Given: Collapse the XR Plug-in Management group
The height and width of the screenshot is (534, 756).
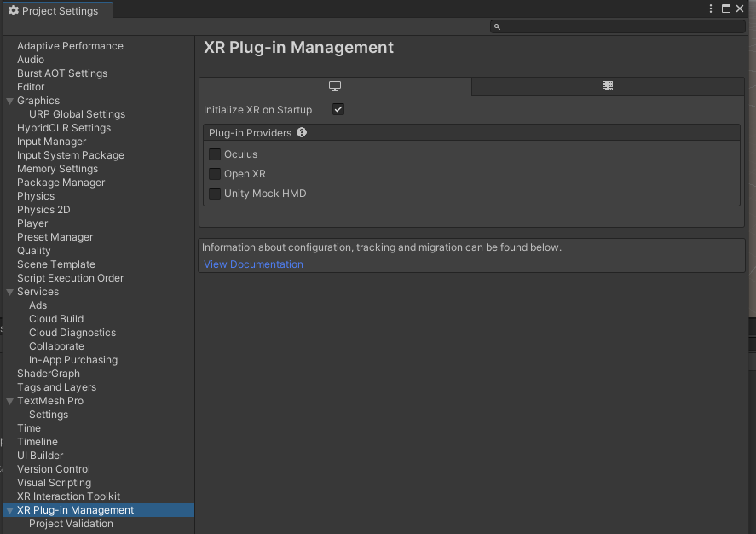Looking at the screenshot, I should click(9, 510).
